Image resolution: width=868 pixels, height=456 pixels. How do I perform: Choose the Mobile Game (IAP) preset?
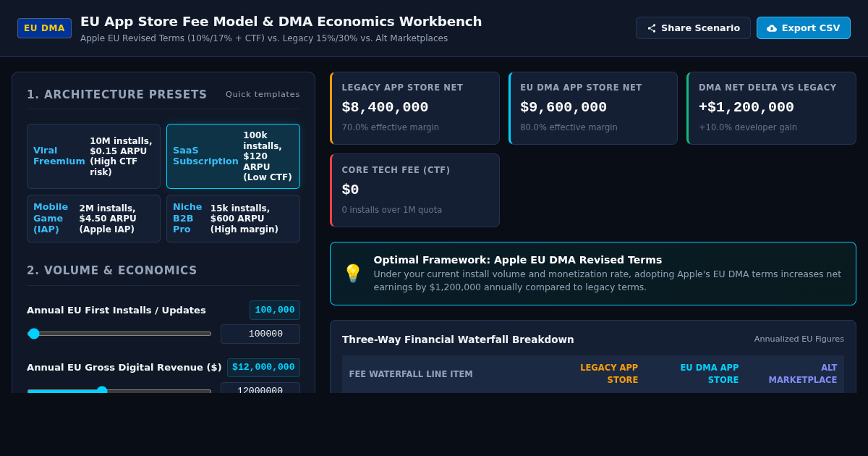coord(93,219)
